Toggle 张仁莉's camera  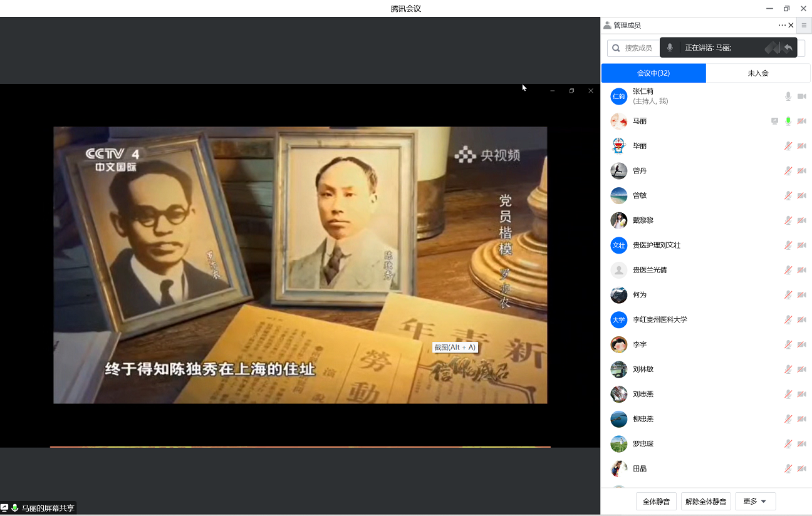(801, 96)
